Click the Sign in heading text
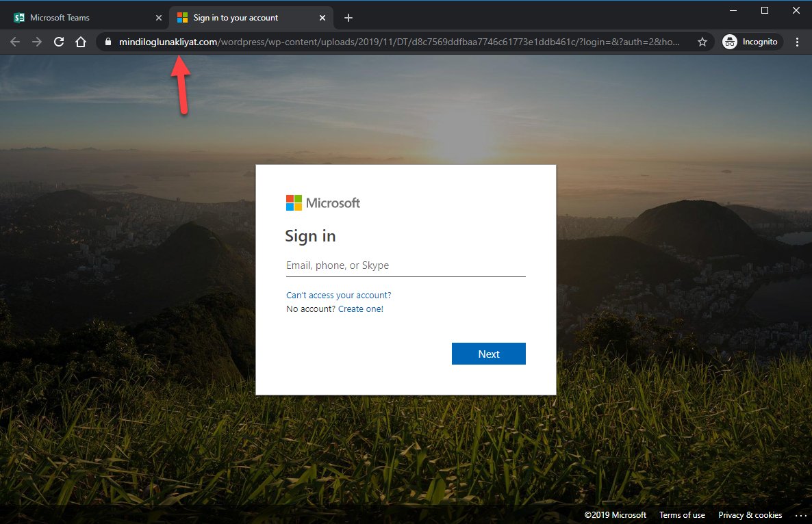The height and width of the screenshot is (524, 812). pyautogui.click(x=310, y=236)
